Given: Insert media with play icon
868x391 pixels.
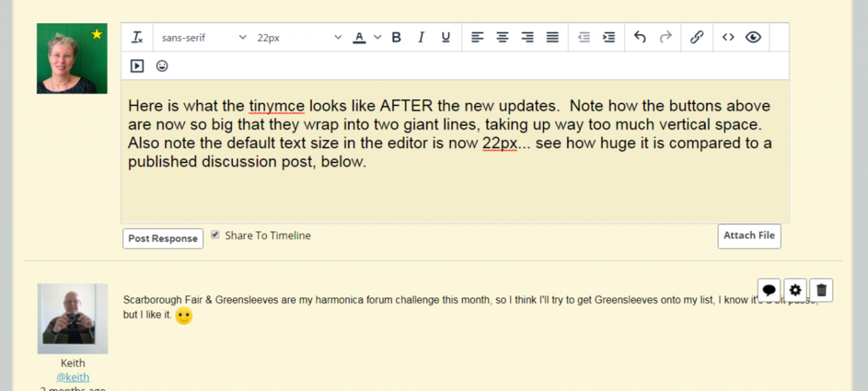Looking at the screenshot, I should click(x=137, y=66).
